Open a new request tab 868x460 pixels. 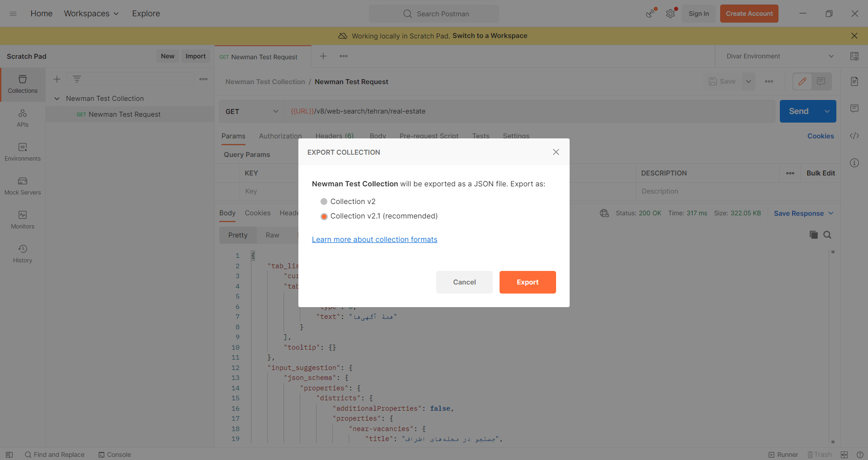tap(323, 56)
